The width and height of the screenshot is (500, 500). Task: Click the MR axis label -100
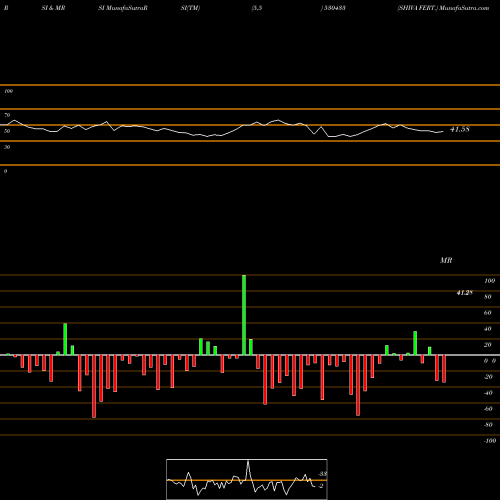(490, 441)
